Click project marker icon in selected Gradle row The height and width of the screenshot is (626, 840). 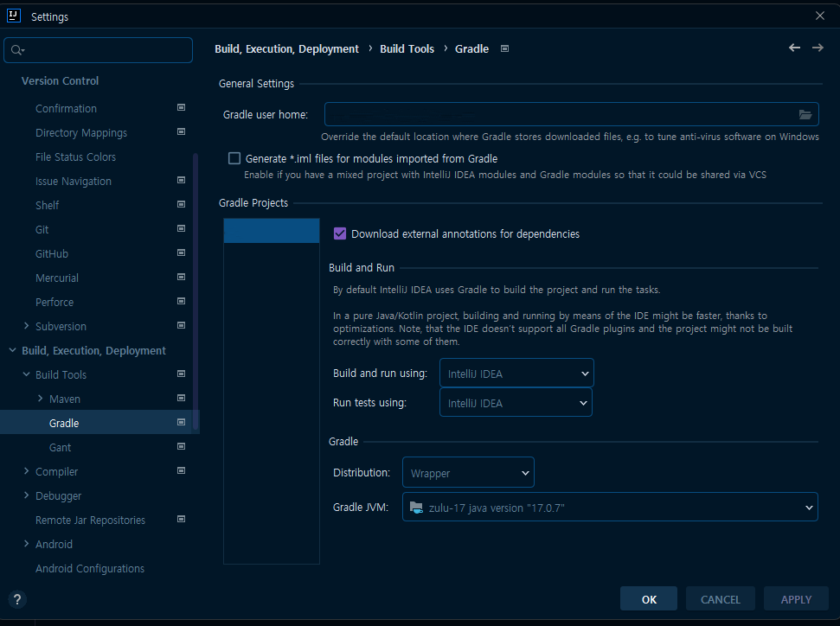(x=181, y=423)
